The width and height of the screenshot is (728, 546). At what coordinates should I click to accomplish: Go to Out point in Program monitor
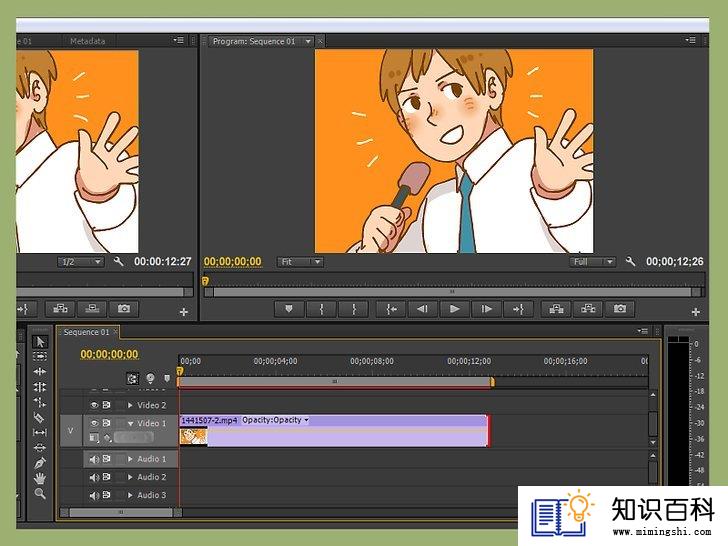coord(518,309)
